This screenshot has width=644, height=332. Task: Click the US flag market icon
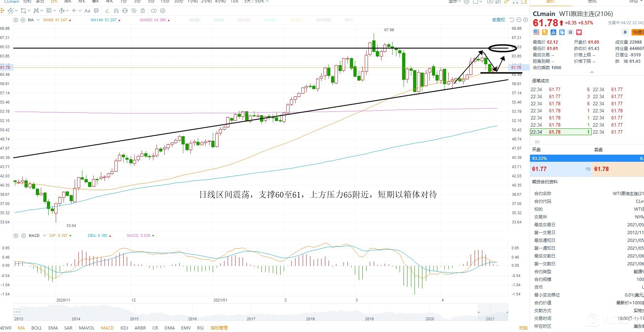(x=536, y=32)
